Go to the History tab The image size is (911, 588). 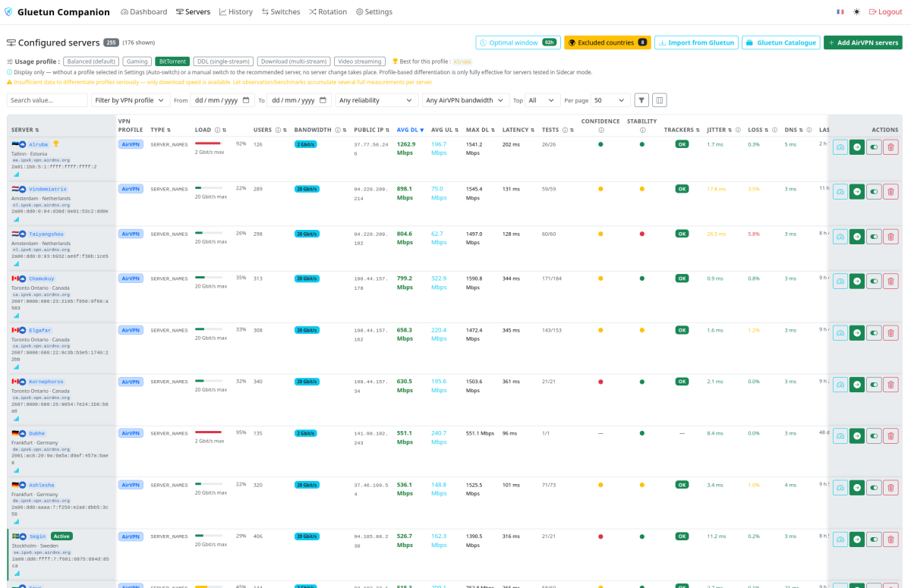pyautogui.click(x=236, y=12)
